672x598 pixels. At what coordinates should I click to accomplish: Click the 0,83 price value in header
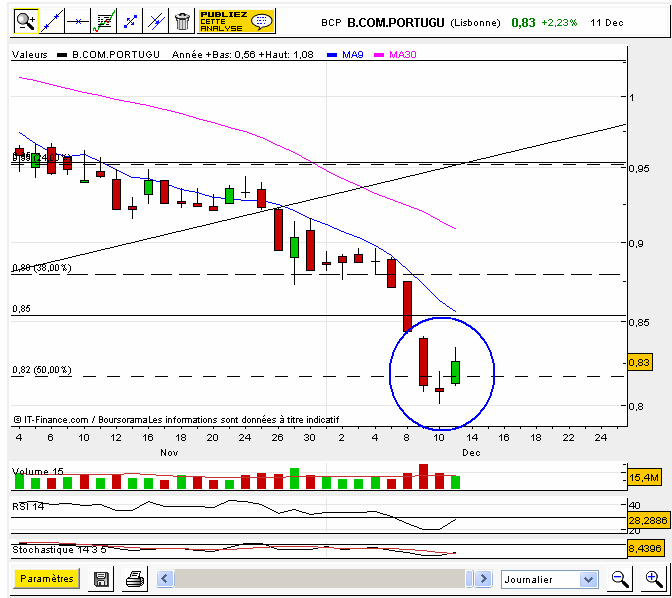pyautogui.click(x=523, y=23)
